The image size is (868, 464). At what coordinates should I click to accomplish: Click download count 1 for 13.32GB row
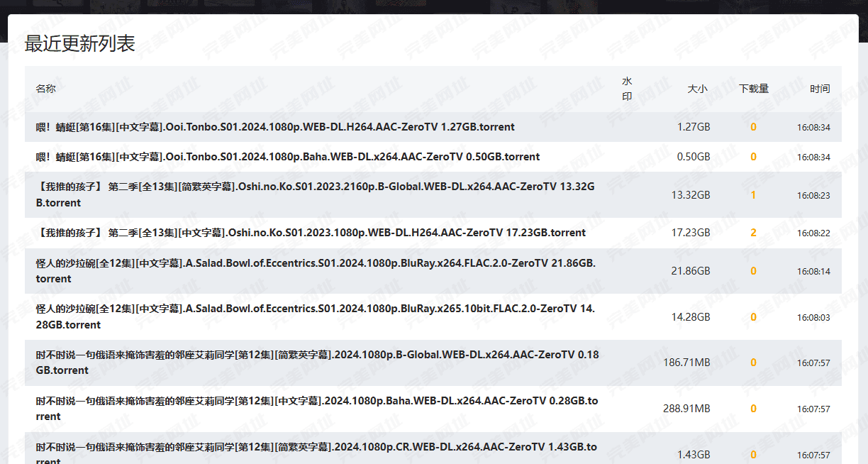click(x=753, y=194)
